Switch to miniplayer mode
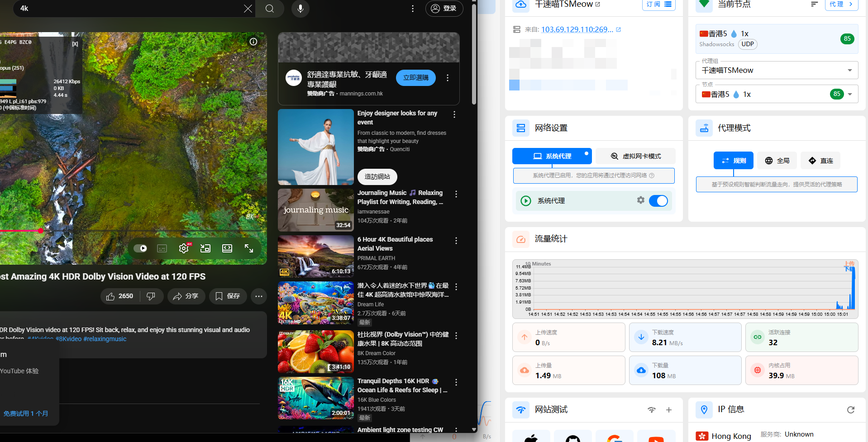The height and width of the screenshot is (442, 868). coord(205,248)
